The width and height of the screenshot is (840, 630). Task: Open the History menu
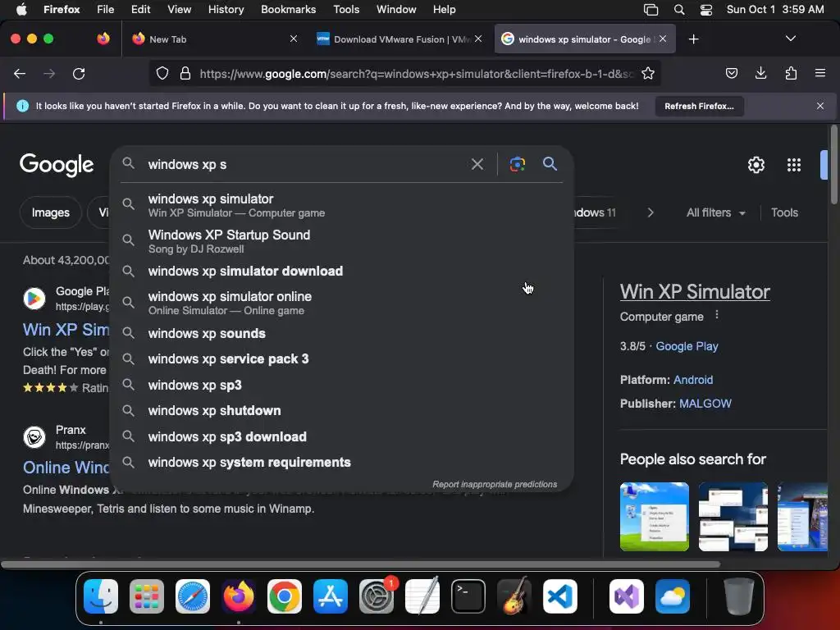[x=226, y=10]
